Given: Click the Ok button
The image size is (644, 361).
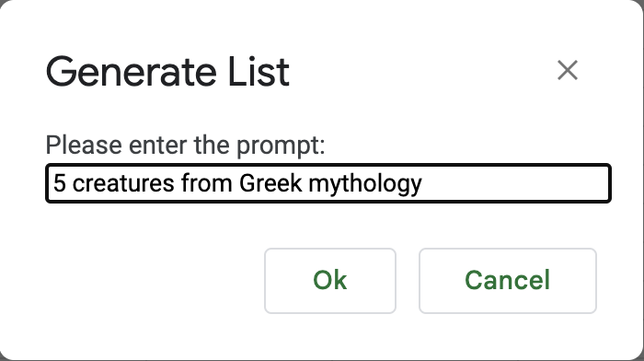Looking at the screenshot, I should point(330,281).
